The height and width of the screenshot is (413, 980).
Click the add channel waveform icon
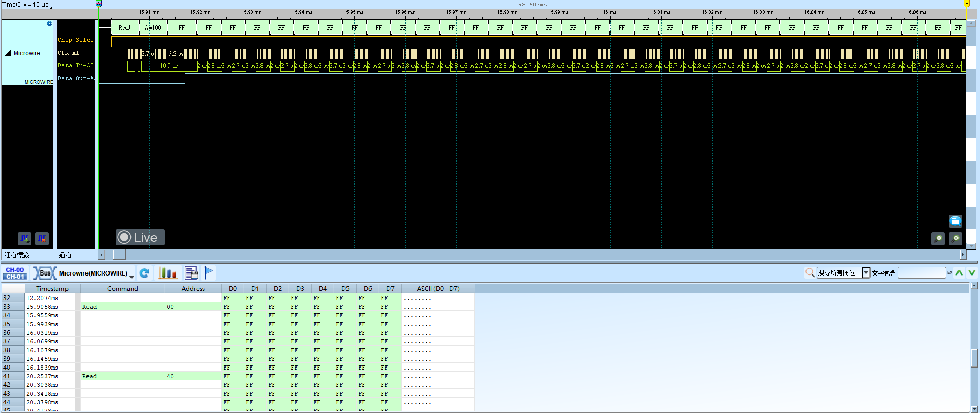tap(25, 238)
